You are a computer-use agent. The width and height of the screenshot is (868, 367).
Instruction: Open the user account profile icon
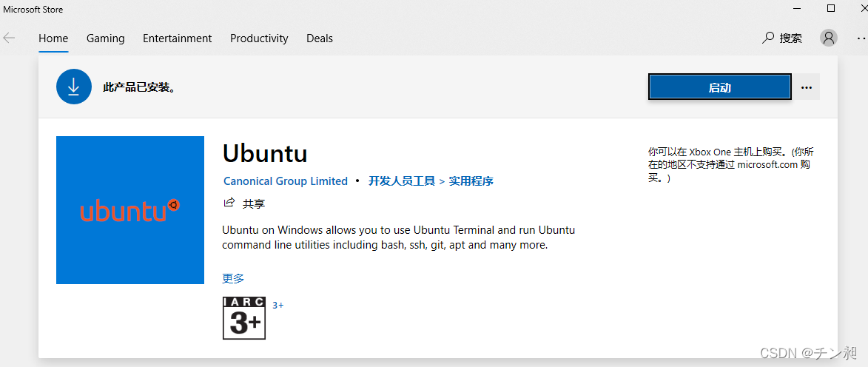click(x=828, y=38)
